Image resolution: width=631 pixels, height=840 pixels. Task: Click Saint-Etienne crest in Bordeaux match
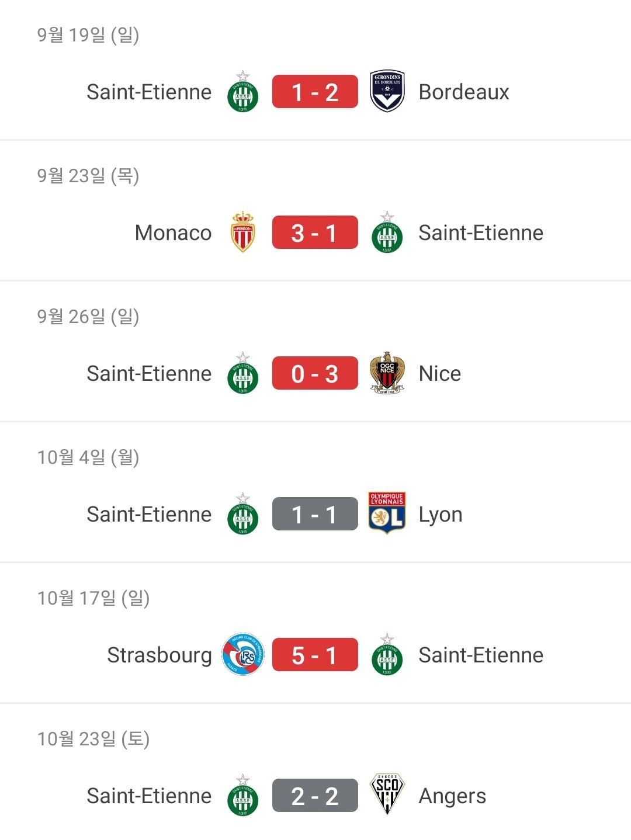point(243,92)
